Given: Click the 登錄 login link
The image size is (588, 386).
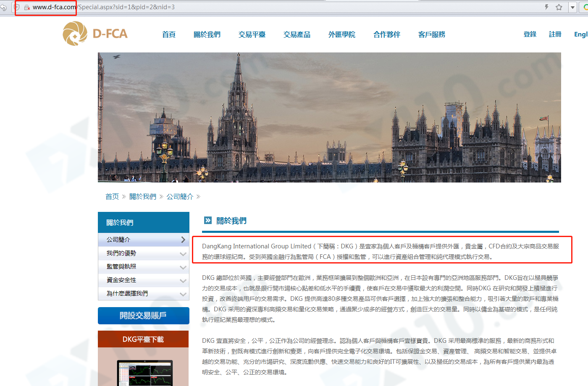Looking at the screenshot, I should coord(530,34).
